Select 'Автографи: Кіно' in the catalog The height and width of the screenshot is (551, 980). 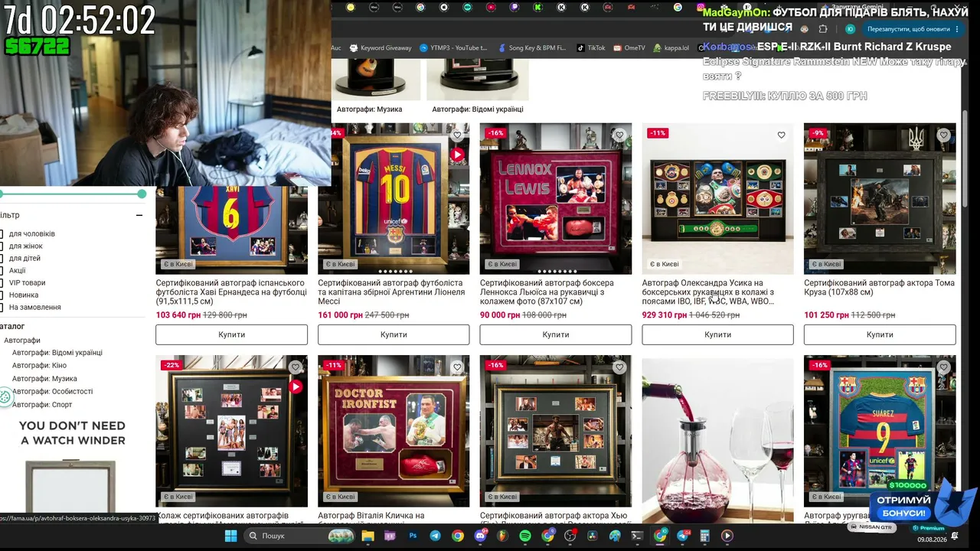[x=40, y=366]
